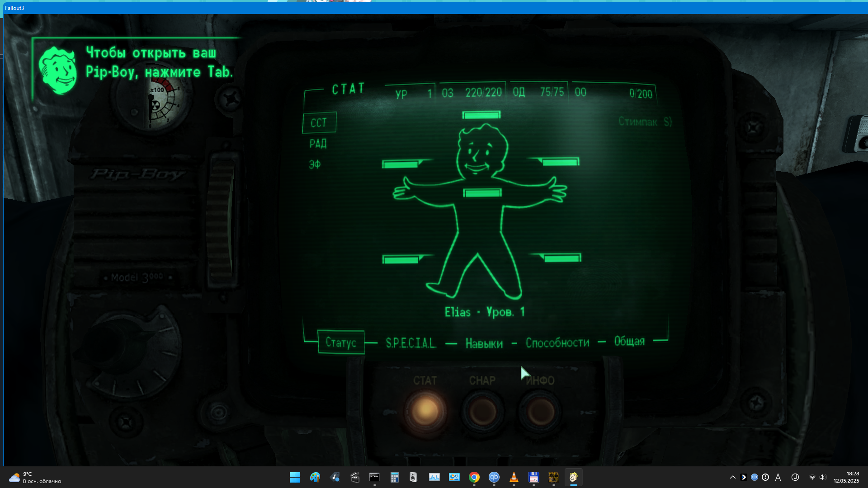The height and width of the screenshot is (488, 868).
Task: Open the speaker app taskbar icon
Action: click(414, 477)
